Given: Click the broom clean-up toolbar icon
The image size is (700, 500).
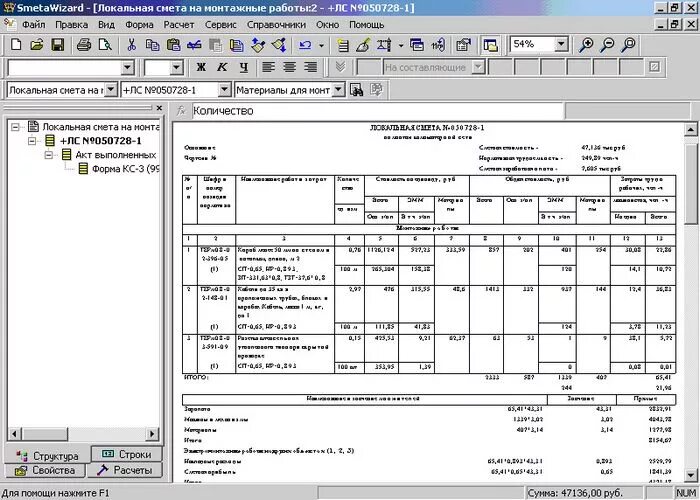Looking at the screenshot, I should coord(363,45).
